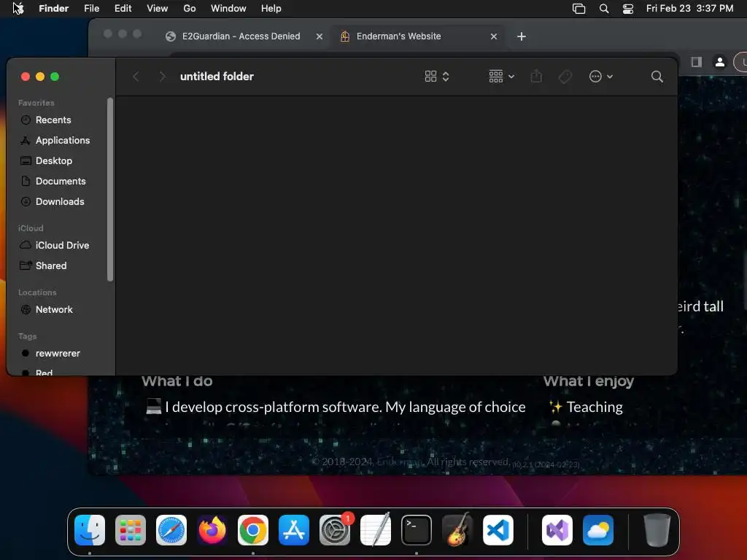Open a new browser tab
The width and height of the screenshot is (747, 560).
coord(522,36)
